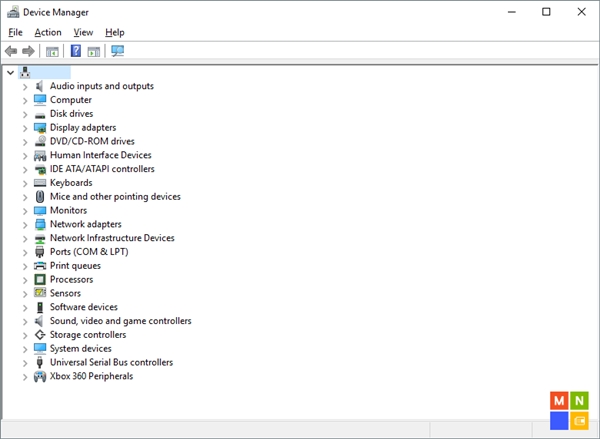This screenshot has width=600, height=439.
Task: Click Scan for hardware changes monitor icon
Action: [x=118, y=51]
